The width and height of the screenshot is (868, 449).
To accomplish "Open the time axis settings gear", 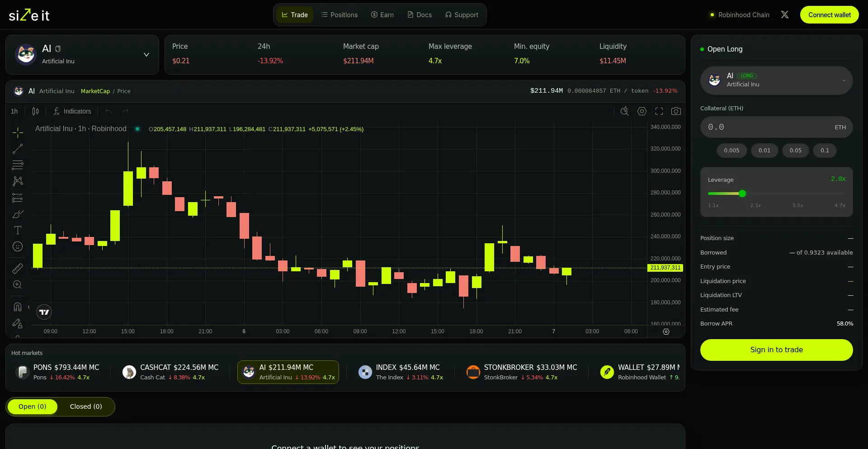I will tap(666, 331).
